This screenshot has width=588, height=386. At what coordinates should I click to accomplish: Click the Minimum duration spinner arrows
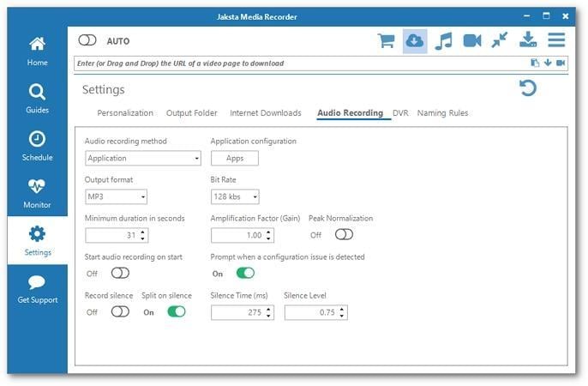[142, 236]
